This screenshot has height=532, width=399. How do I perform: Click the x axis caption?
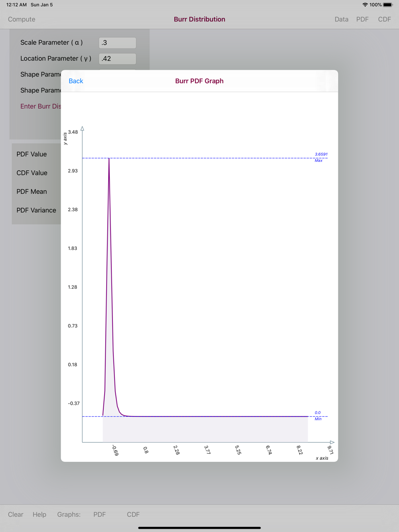click(322, 458)
